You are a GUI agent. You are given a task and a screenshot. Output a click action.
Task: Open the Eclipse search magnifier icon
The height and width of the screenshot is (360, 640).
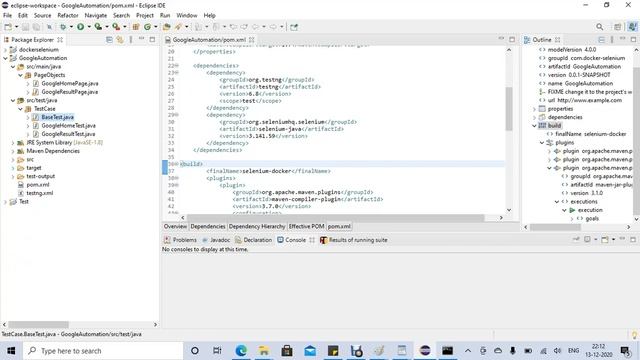(x=599, y=27)
